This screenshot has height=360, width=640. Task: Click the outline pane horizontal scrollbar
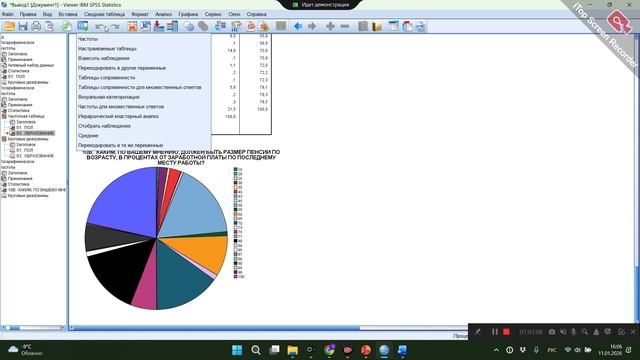tap(33, 328)
